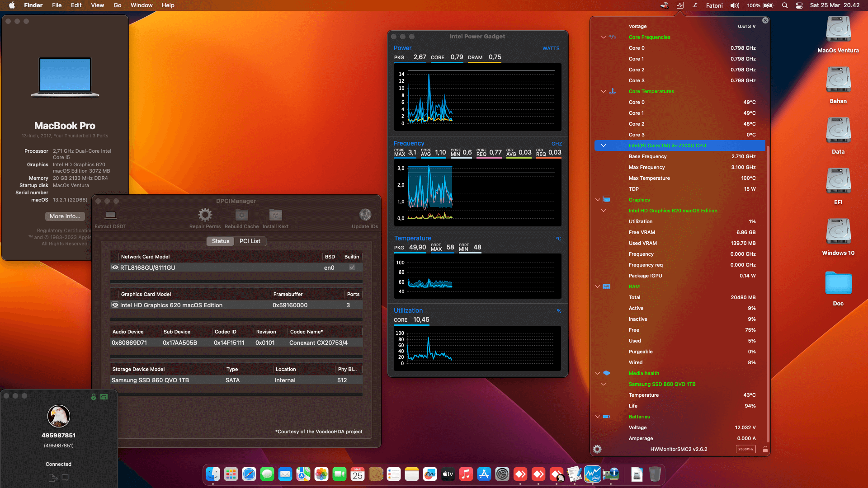Click Repair Perms gear icon in DPCIManager
This screenshot has height=488, width=868.
click(x=205, y=215)
